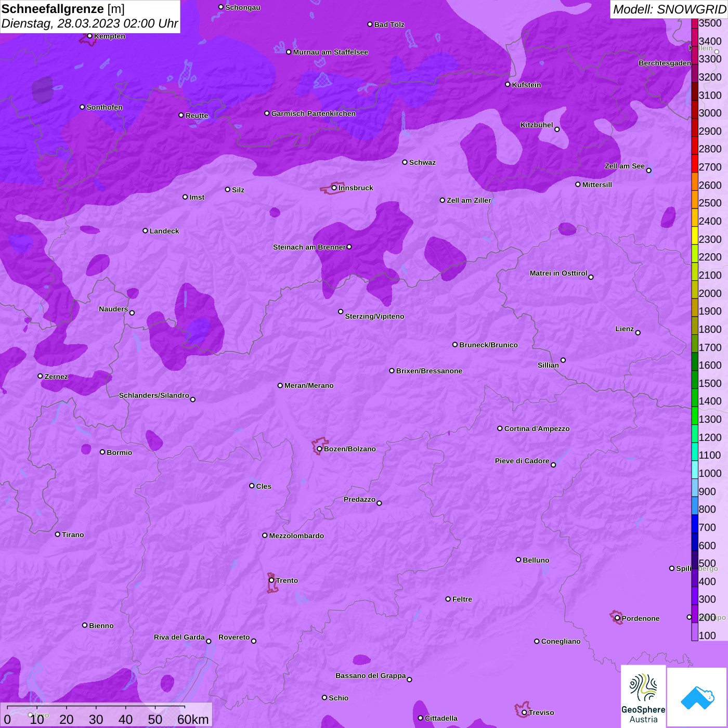Click the Silz label
This screenshot has height=728, width=728.
point(238,190)
